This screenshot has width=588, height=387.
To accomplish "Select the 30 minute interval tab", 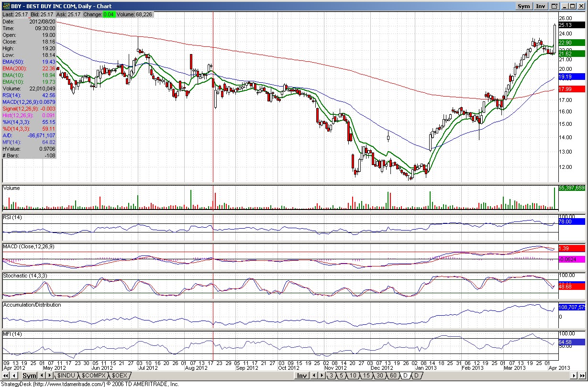I will (x=379, y=376).
